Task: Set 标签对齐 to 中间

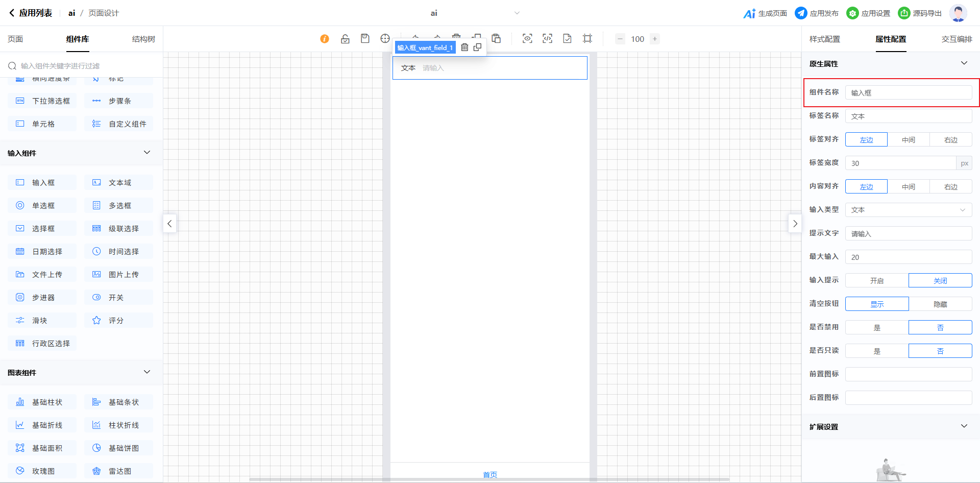Action: pyautogui.click(x=908, y=139)
